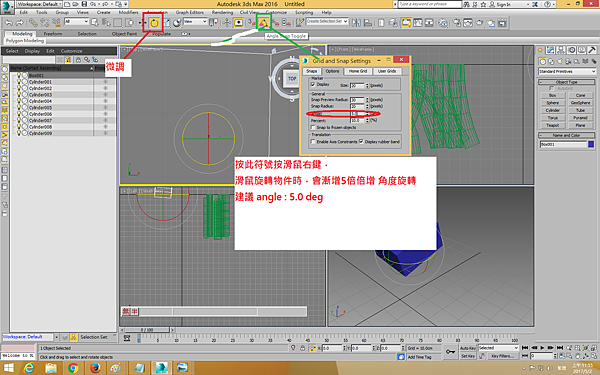Image resolution: width=600 pixels, height=375 pixels.
Task: Open the selection filter All dropdown
Action: click(x=77, y=22)
